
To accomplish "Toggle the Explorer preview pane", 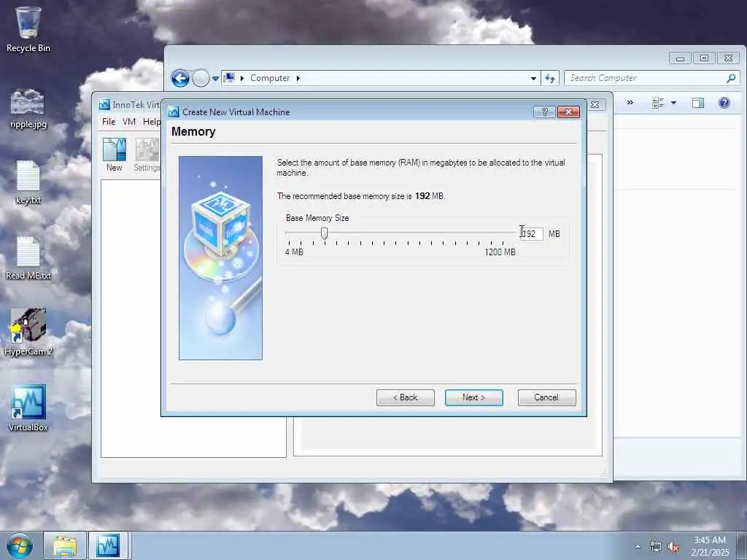I will 698,103.
